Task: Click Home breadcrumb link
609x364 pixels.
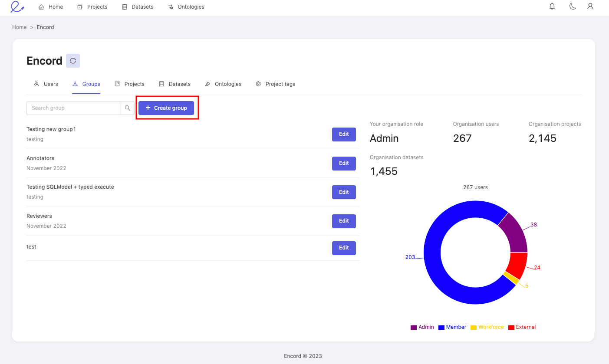Action: click(x=20, y=27)
